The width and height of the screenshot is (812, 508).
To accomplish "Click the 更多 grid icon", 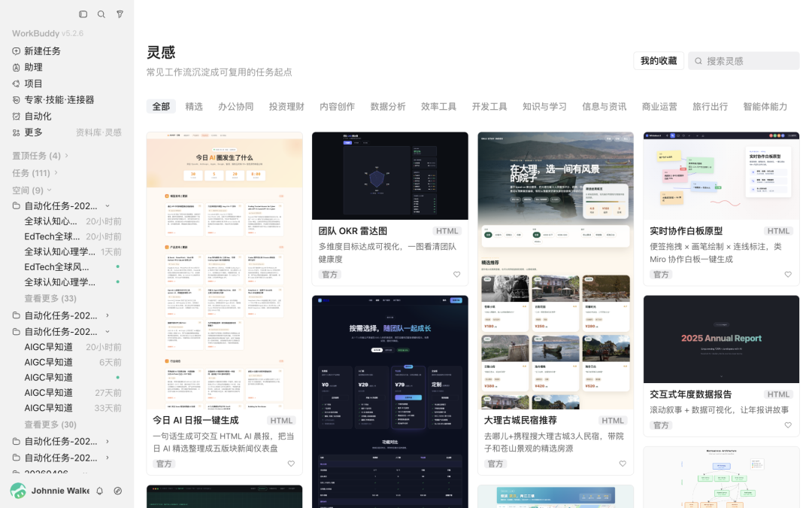I will coord(16,132).
